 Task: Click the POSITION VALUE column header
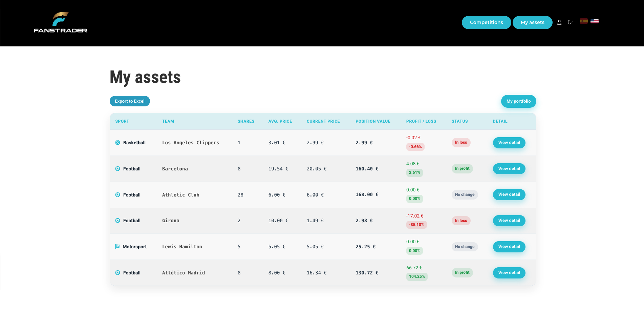pyautogui.click(x=373, y=121)
